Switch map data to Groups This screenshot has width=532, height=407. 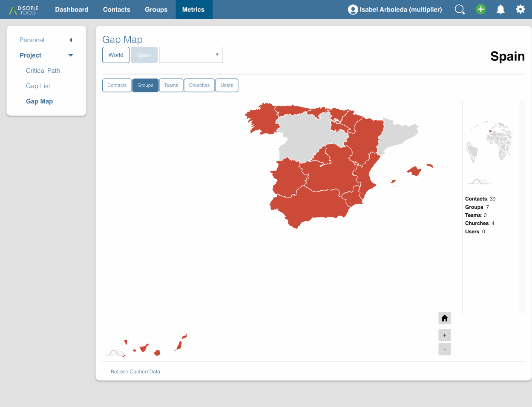[x=146, y=85]
